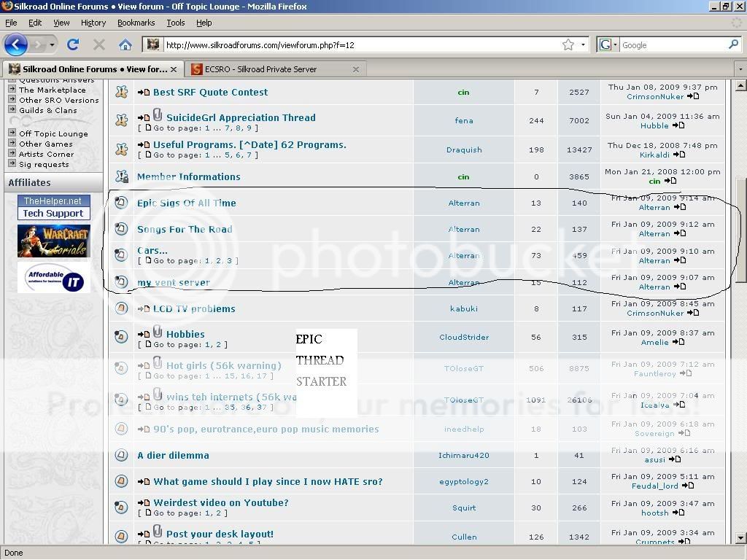The height and width of the screenshot is (560, 747).
Task: Open the URL history dropdown arrow
Action: point(583,44)
